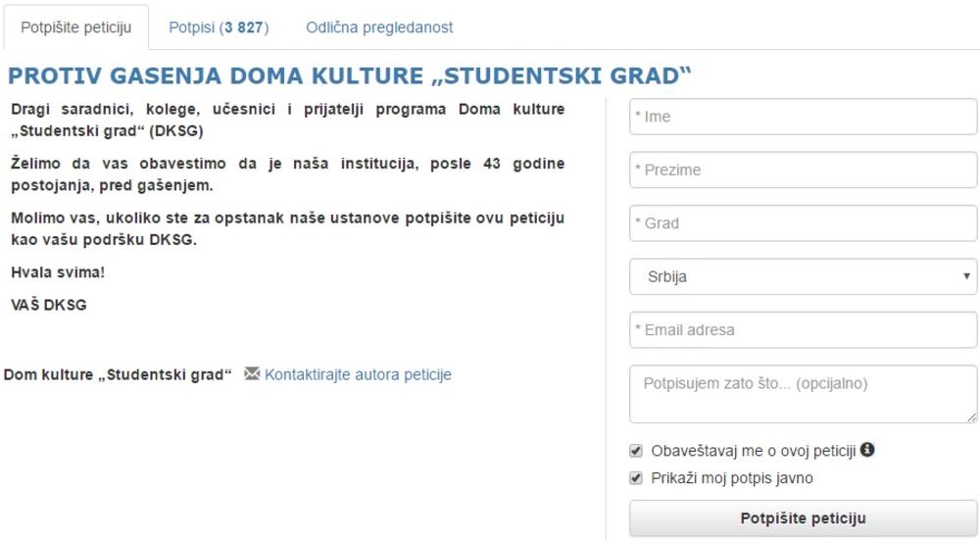Focus the 'Email adresa' field
Viewport: 980px width, 541px height.
[804, 330]
